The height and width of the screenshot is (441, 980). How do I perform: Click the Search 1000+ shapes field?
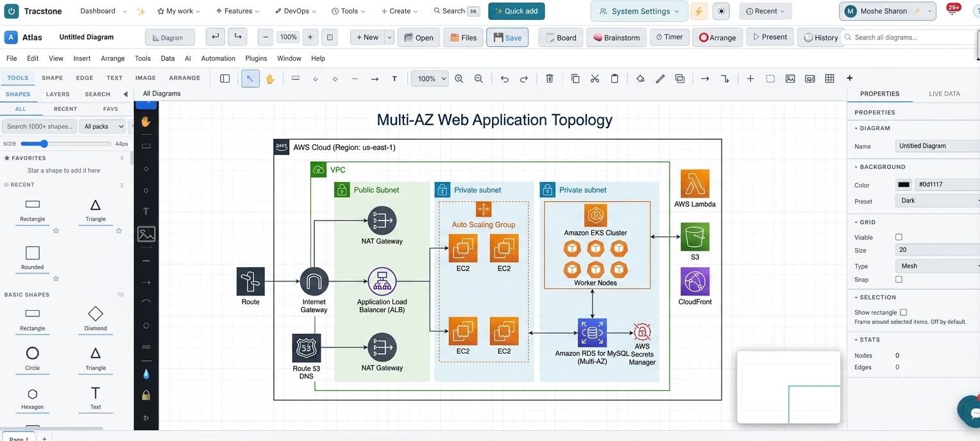coord(40,126)
